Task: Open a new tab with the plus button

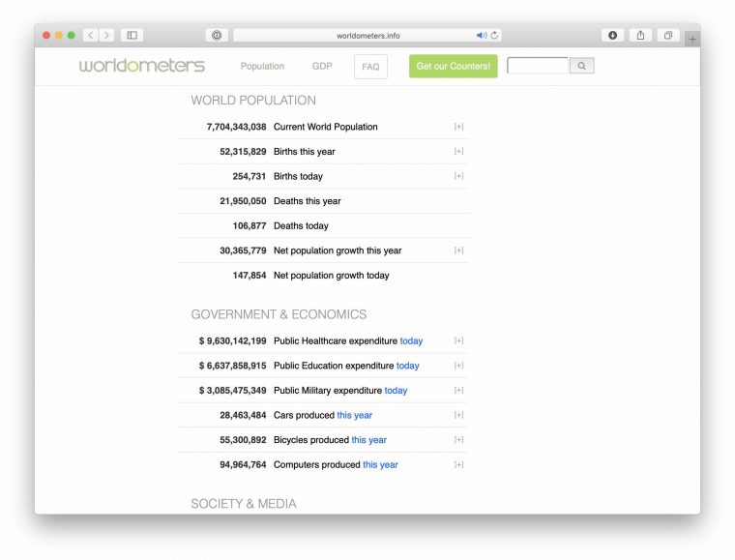Action: pyautogui.click(x=692, y=39)
